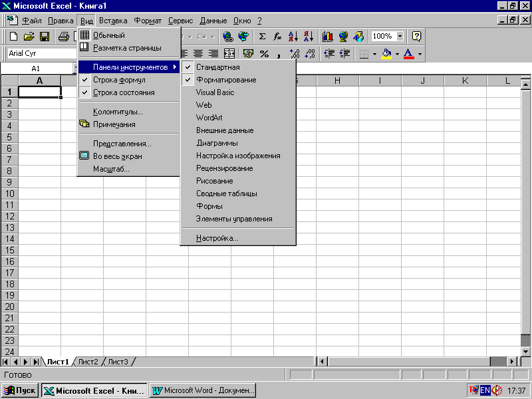
Task: Apply Currency style formatting
Action: [x=248, y=54]
